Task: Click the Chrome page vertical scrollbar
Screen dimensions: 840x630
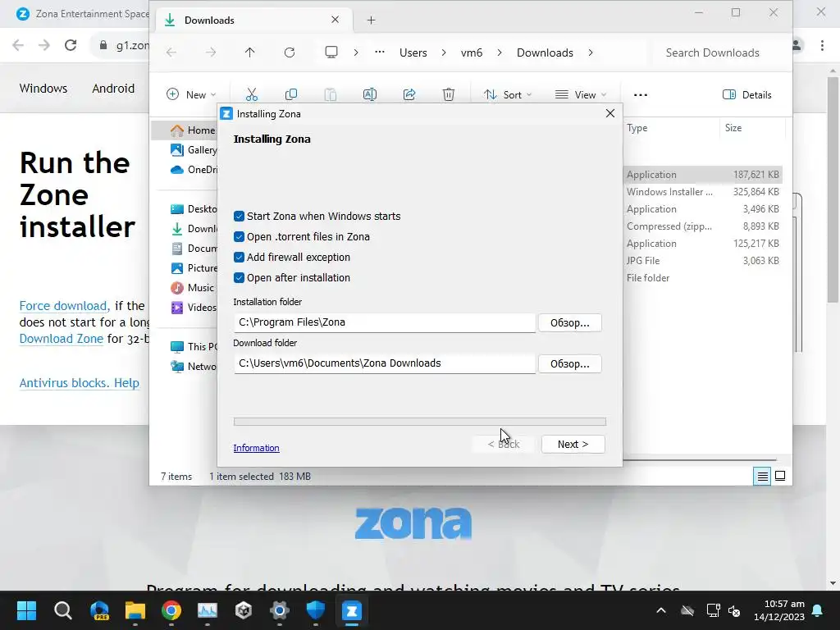Action: tap(833, 189)
